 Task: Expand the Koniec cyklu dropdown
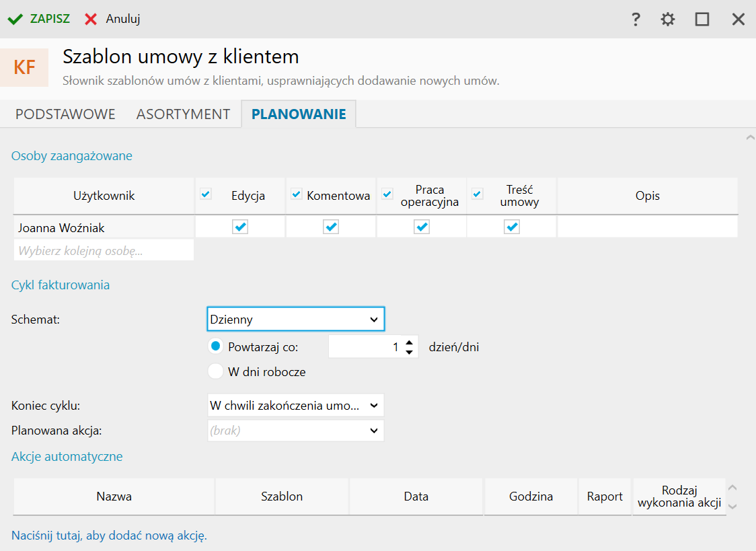pyautogui.click(x=295, y=406)
